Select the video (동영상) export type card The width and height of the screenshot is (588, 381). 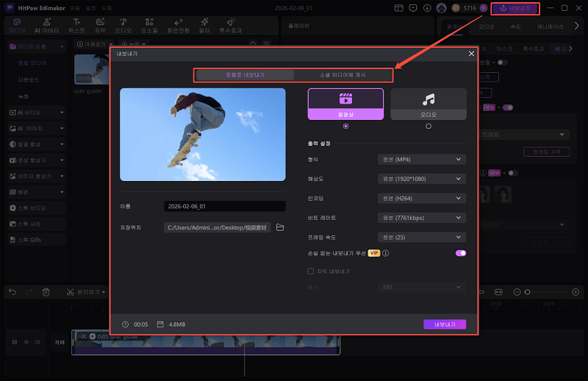point(345,104)
